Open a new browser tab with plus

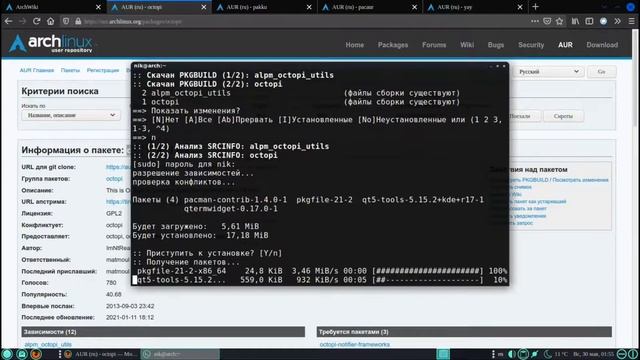pos(536,7)
